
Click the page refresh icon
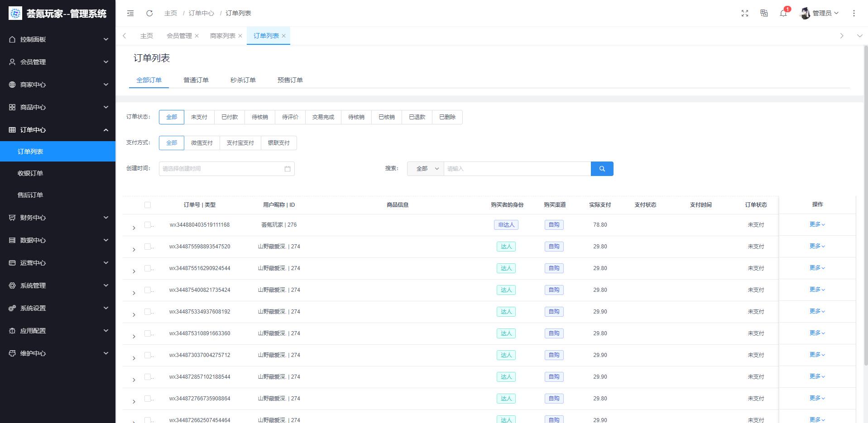tap(149, 13)
